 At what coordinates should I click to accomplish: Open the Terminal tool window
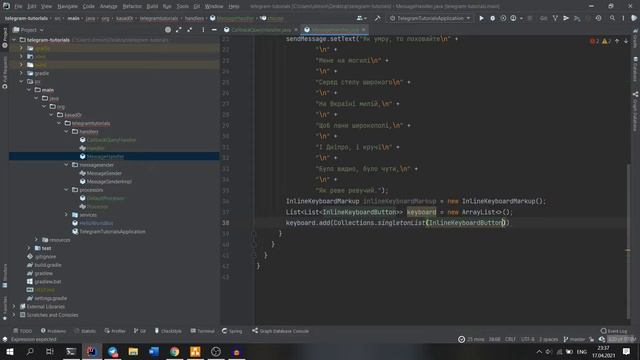(x=202, y=331)
